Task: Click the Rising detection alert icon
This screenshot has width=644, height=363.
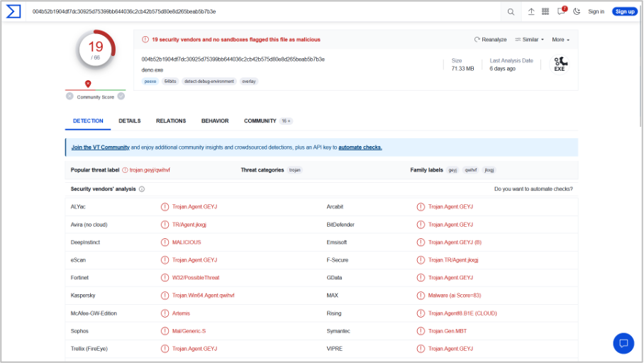Action: point(421,313)
